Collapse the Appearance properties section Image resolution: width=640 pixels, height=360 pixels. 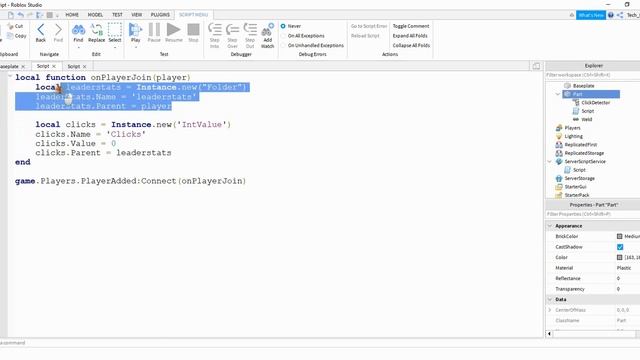(x=550, y=226)
